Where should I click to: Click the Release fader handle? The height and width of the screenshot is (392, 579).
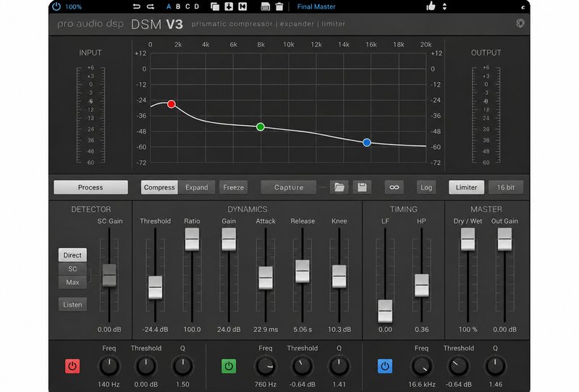pos(303,271)
